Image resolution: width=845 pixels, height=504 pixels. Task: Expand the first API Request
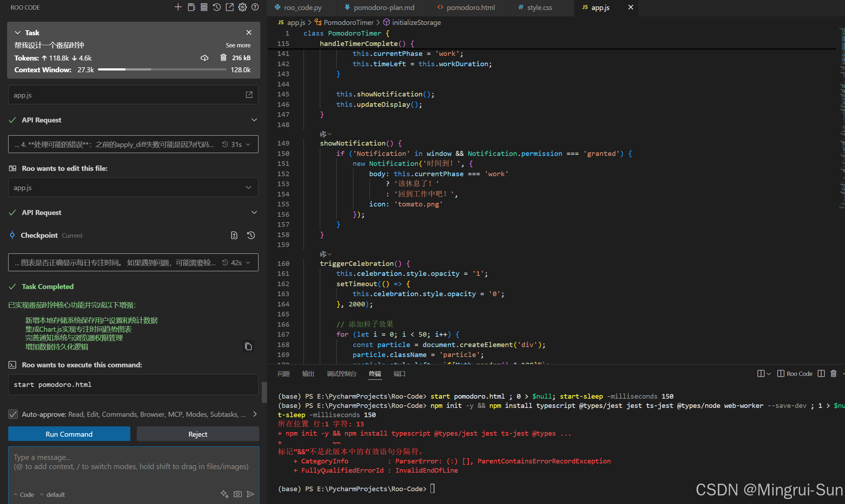coord(254,120)
